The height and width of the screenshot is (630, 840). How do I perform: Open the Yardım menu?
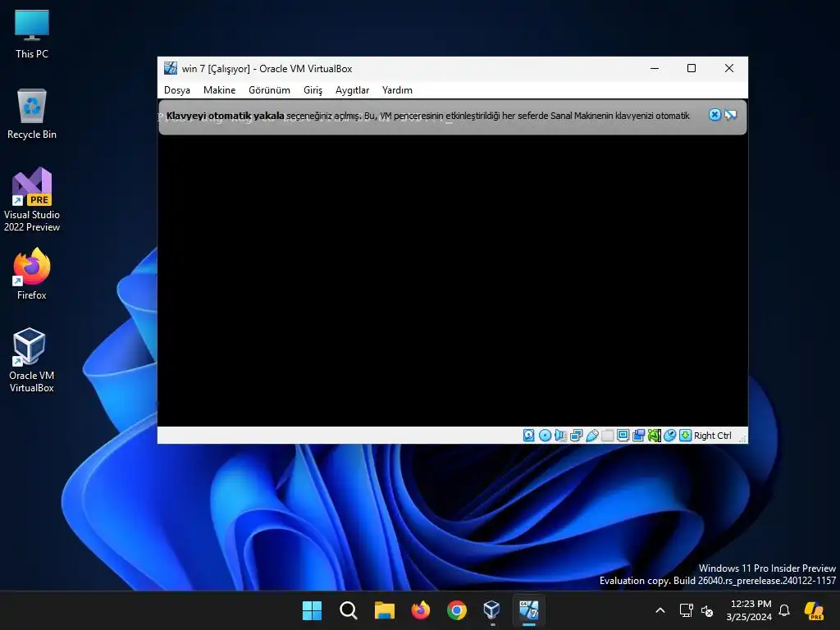point(398,90)
